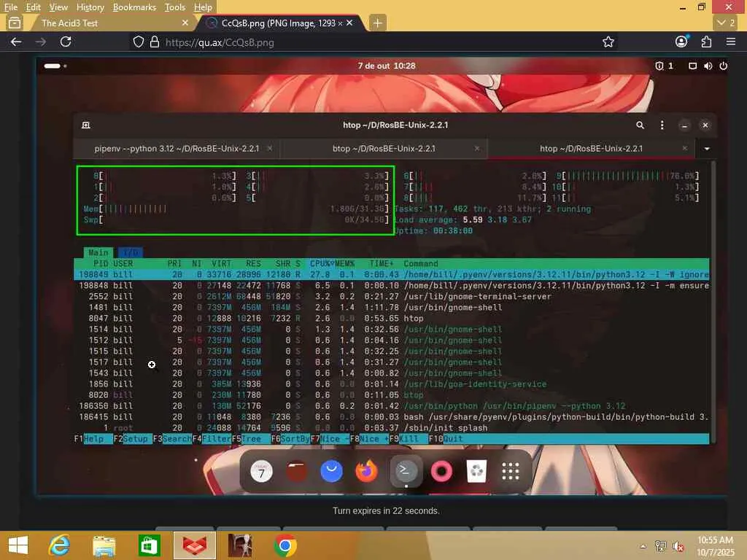747x560 pixels.
Task: Reload the page with the refresh icon
Action: 66,42
